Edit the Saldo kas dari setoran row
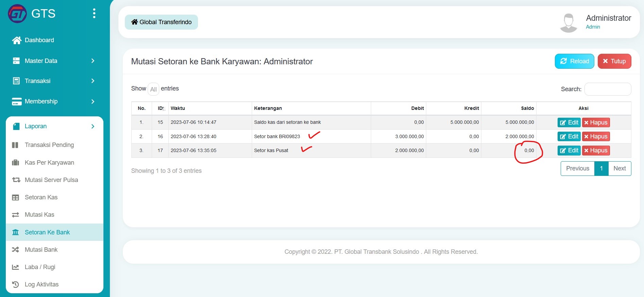This screenshot has height=297, width=644. 569,122
